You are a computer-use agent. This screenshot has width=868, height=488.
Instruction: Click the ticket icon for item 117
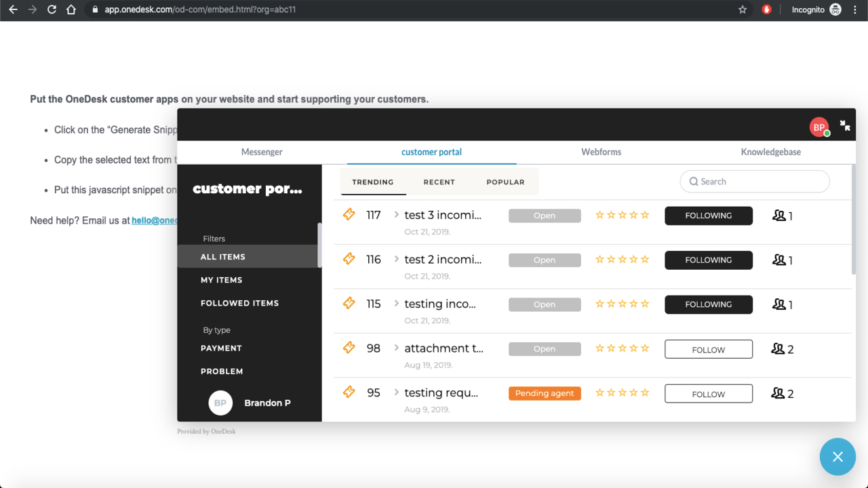tap(349, 214)
